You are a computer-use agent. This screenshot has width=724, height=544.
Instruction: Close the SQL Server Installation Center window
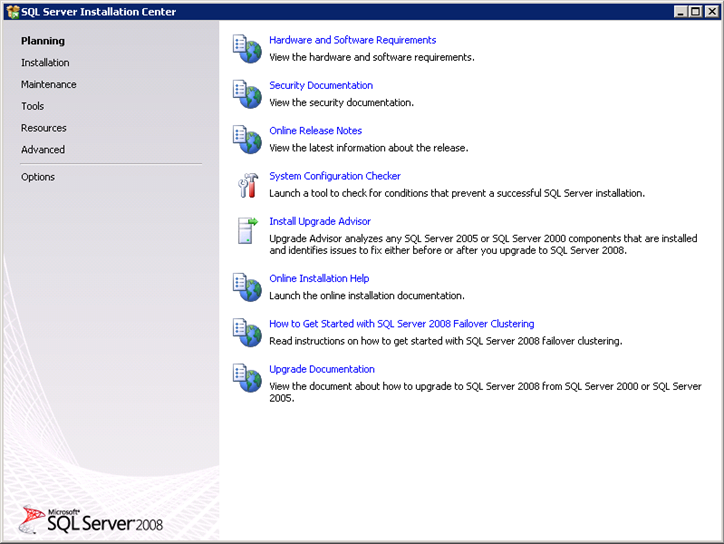(x=712, y=12)
